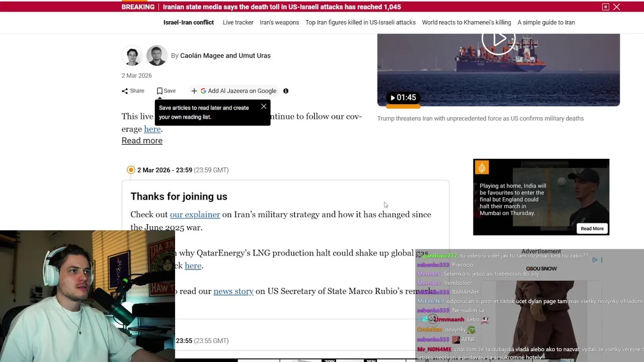Image resolution: width=644 pixels, height=362 pixels.
Task: Share the article
Action: click(x=133, y=91)
